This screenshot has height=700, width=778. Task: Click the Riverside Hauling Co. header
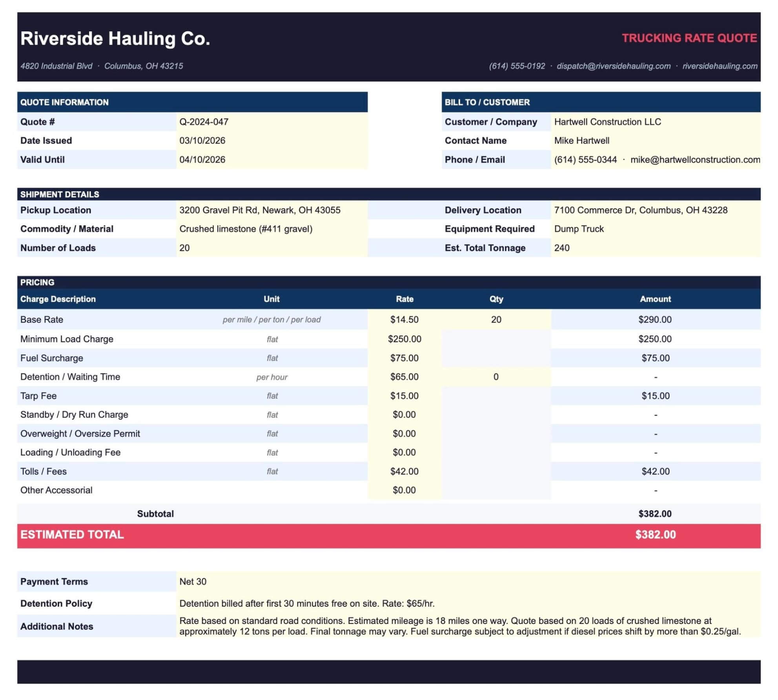click(x=116, y=39)
